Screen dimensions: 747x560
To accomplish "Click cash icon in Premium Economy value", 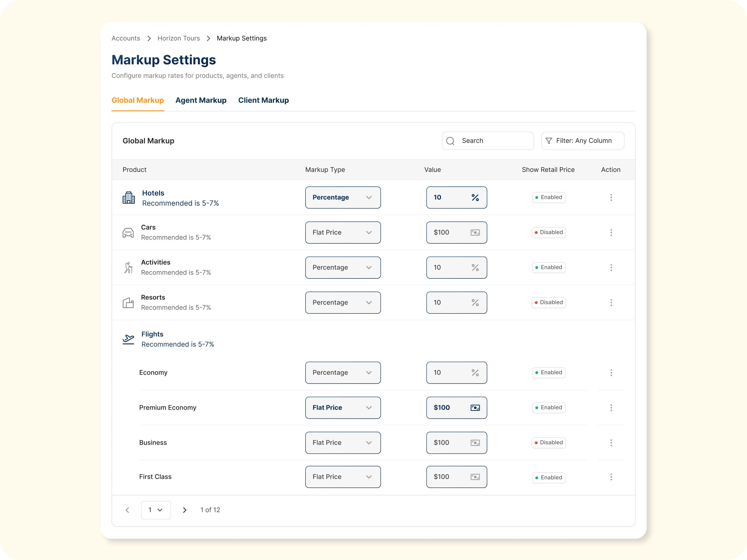I will pos(475,408).
